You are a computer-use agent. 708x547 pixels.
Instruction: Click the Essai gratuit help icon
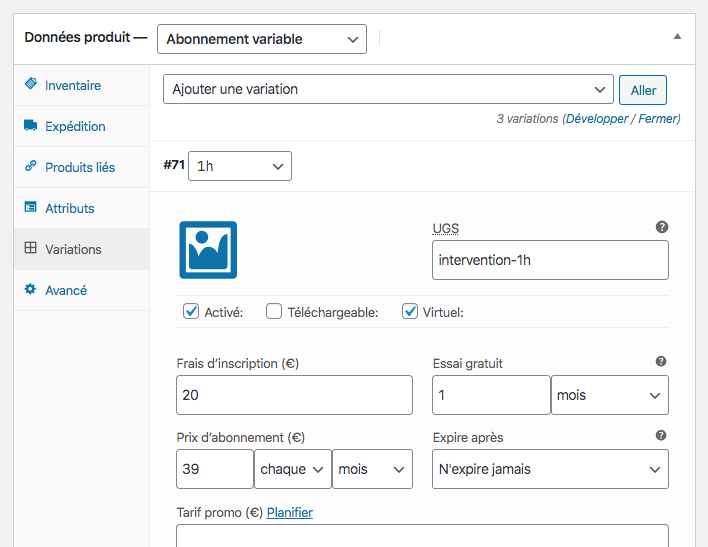(x=661, y=361)
